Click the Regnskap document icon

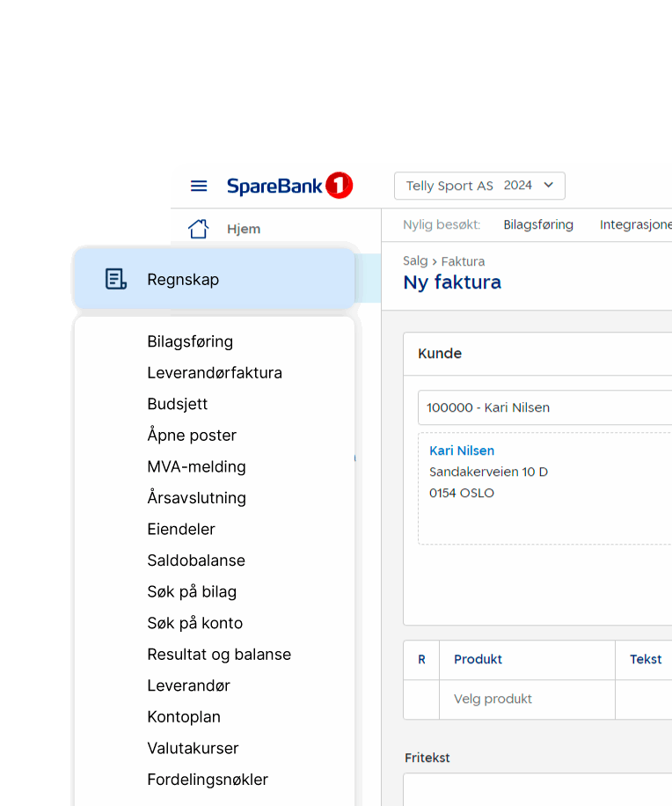115,279
